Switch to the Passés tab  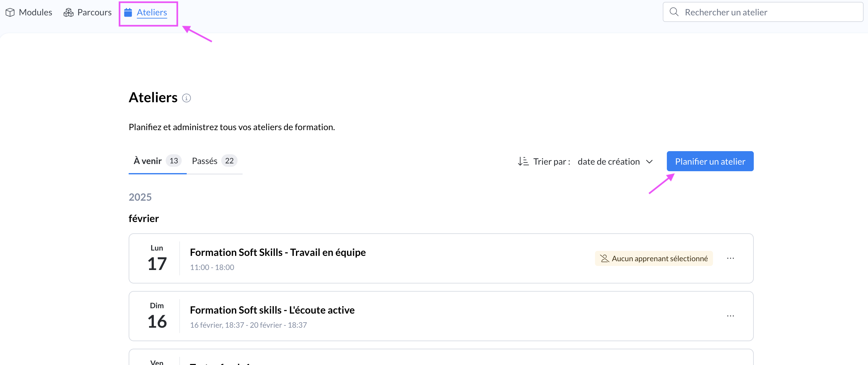tap(205, 161)
